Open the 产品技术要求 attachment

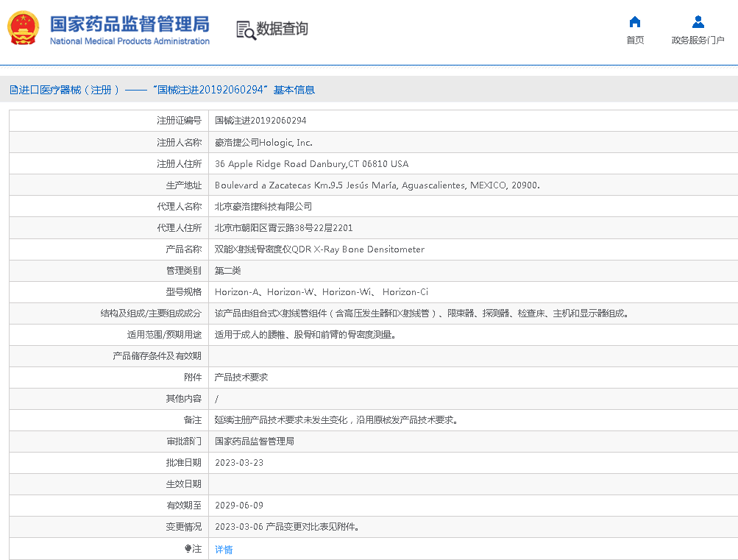coord(241,378)
